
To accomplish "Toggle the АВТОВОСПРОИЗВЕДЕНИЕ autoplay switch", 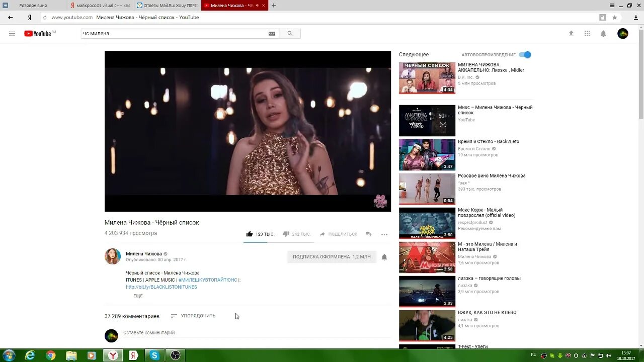I will 525,55.
